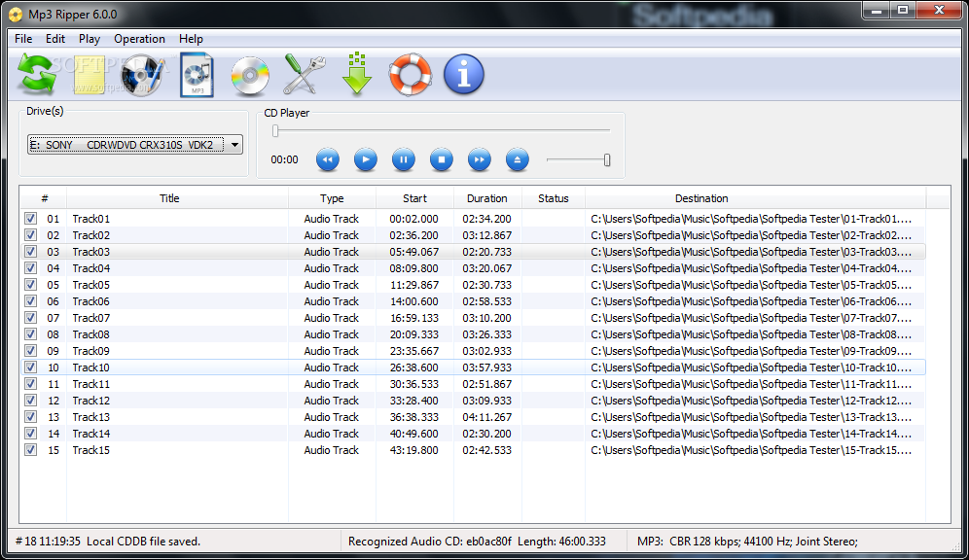Screen dimensions: 969x560
Task: Click the Status column header
Action: click(554, 198)
